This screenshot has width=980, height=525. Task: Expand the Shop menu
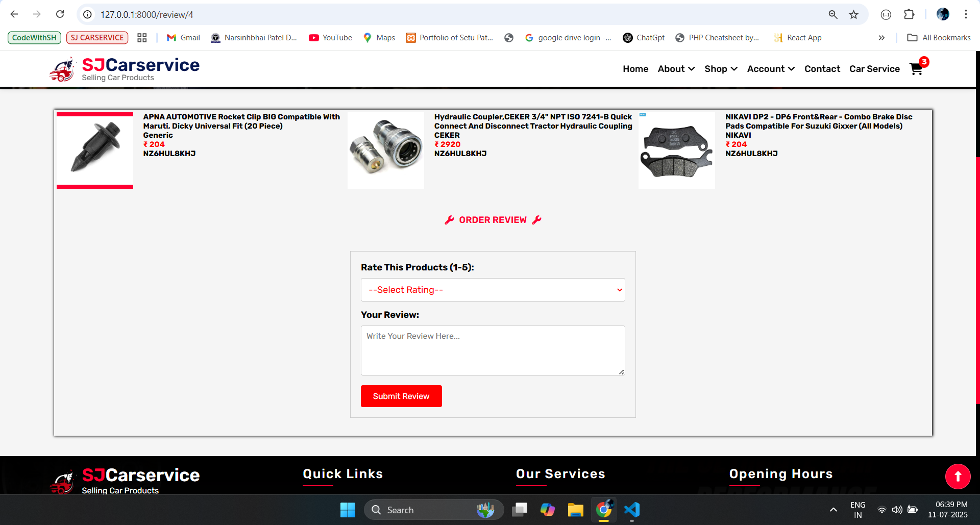pos(720,69)
